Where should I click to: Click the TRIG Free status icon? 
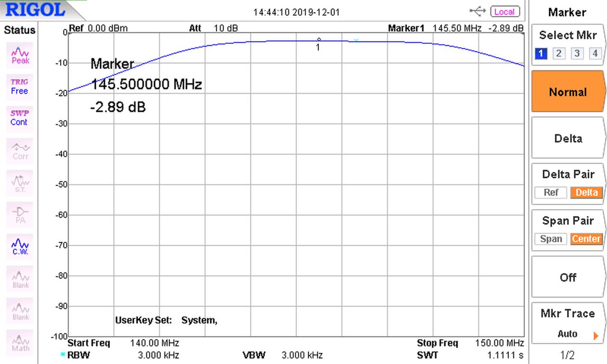pos(19,86)
